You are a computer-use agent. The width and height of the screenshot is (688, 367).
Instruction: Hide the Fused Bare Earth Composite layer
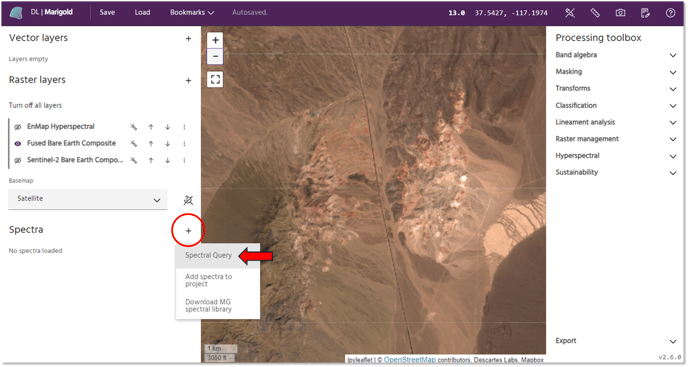(x=18, y=144)
